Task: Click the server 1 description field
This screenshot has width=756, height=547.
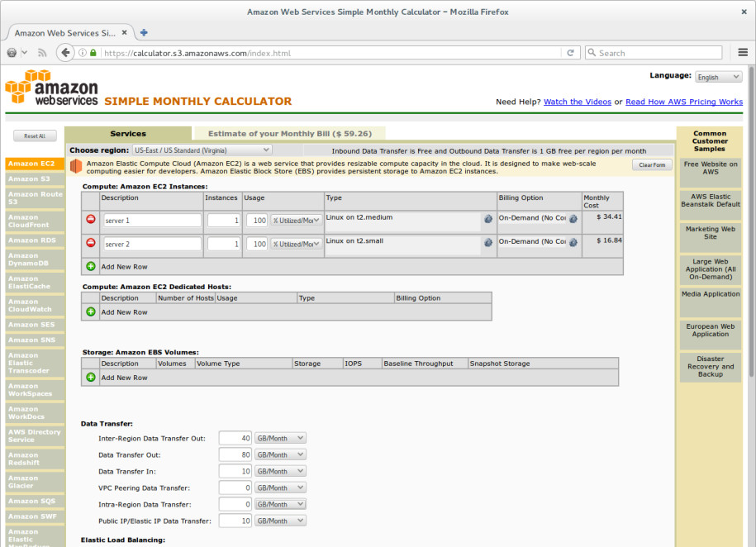Action: tap(152, 221)
